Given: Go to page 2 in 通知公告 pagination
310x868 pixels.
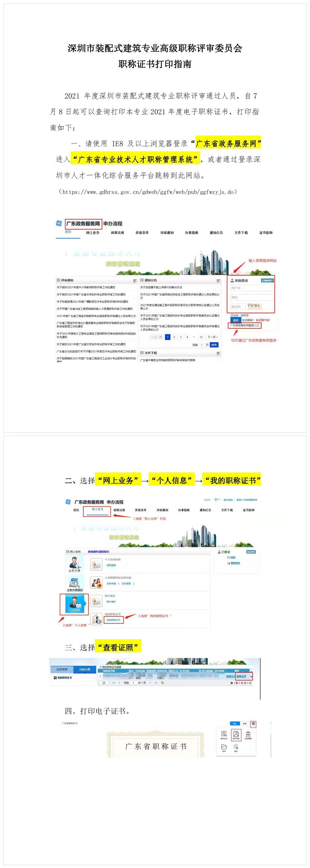Looking at the screenshot, I should tap(174, 337).
